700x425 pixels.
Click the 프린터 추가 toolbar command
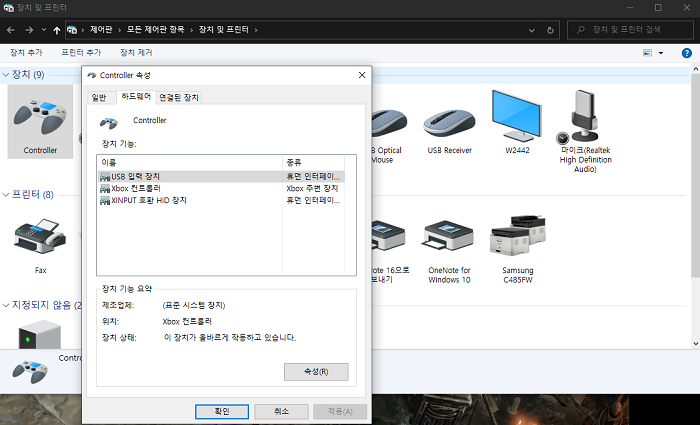click(x=81, y=53)
